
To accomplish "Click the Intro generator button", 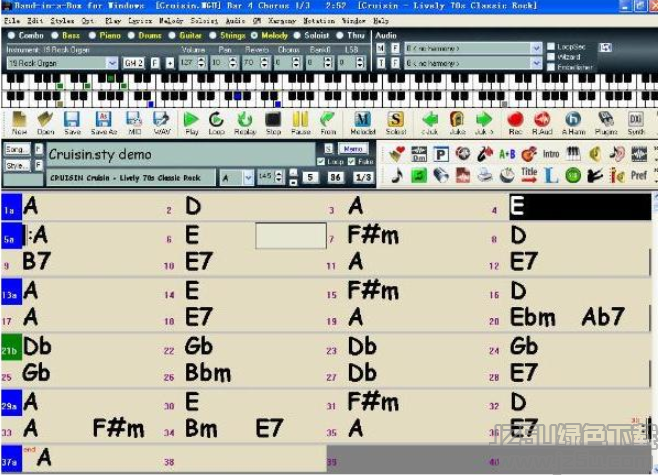I will click(x=551, y=154).
